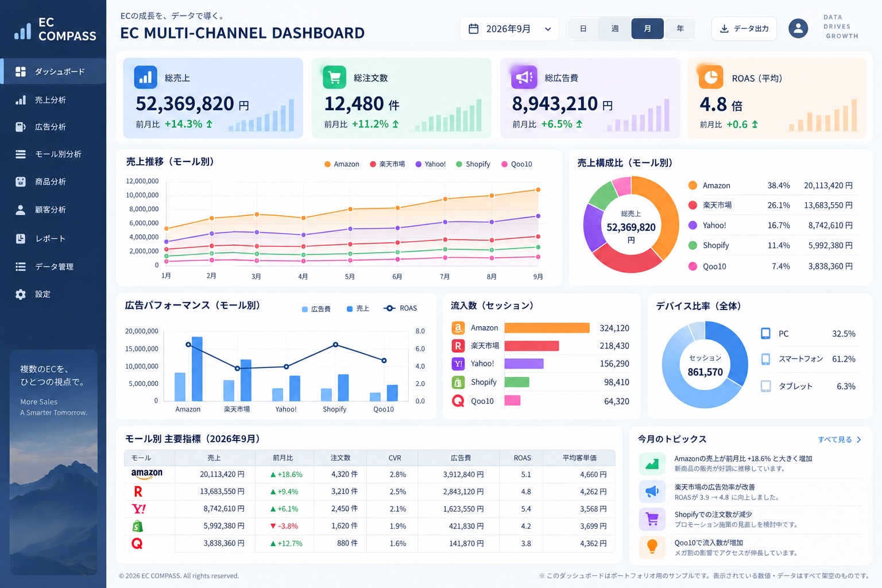Switch period to 年
Viewport: 882px width, 588px height.
tap(680, 29)
